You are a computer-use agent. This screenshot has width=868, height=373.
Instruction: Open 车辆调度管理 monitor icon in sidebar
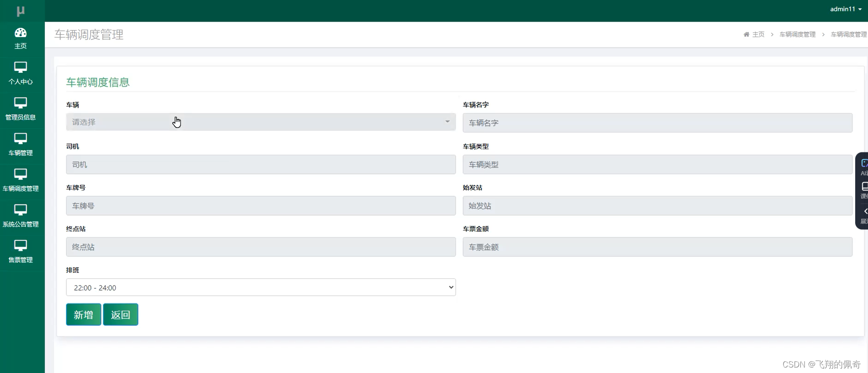point(21,174)
